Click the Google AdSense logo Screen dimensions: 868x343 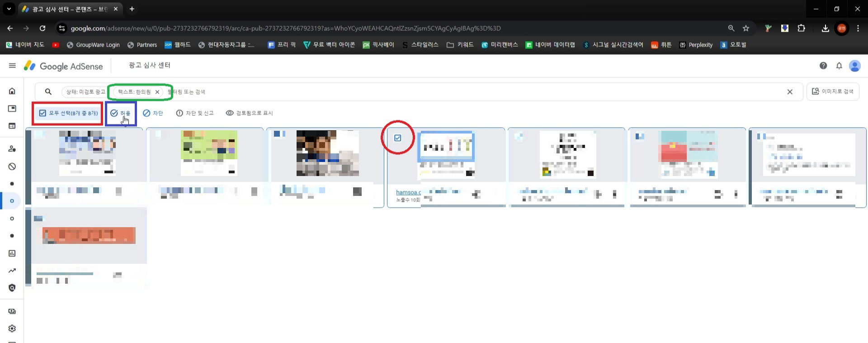63,66
